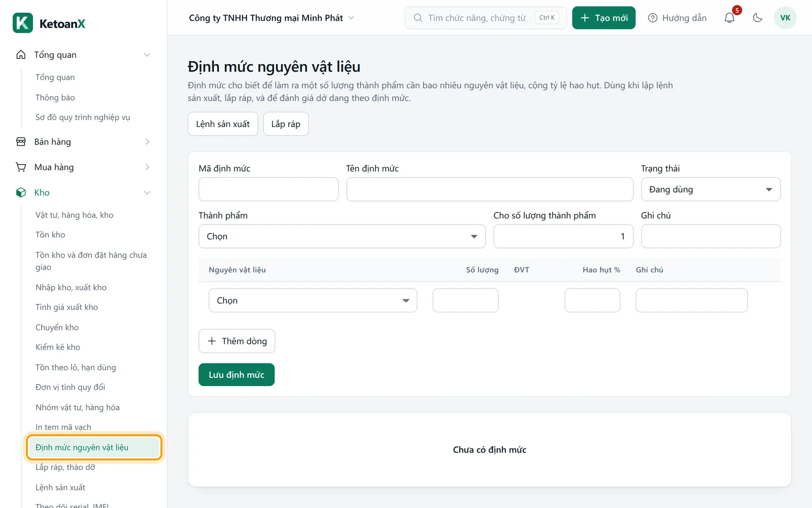This screenshot has height=508, width=812.
Task: Open the company selector Minh Phát dropdown
Action: click(x=272, y=18)
